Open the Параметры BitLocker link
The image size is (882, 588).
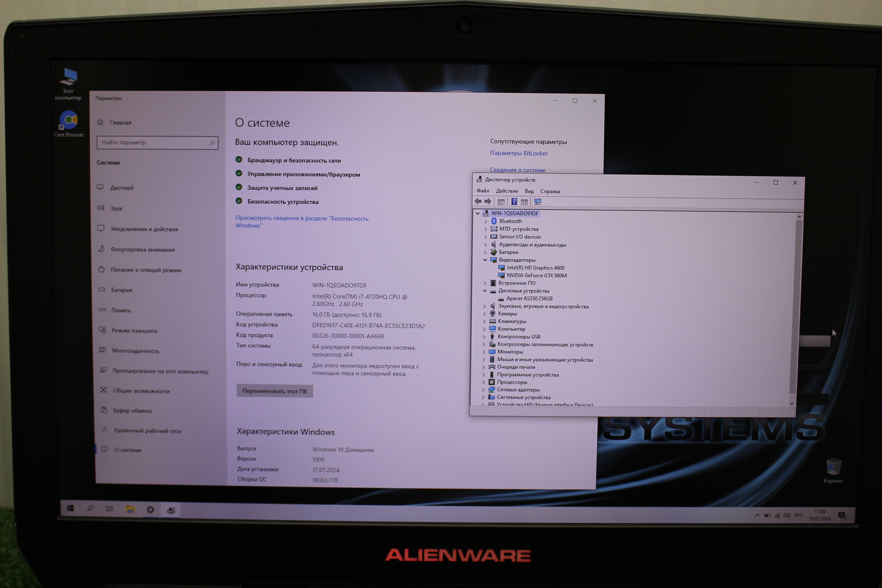click(x=519, y=153)
